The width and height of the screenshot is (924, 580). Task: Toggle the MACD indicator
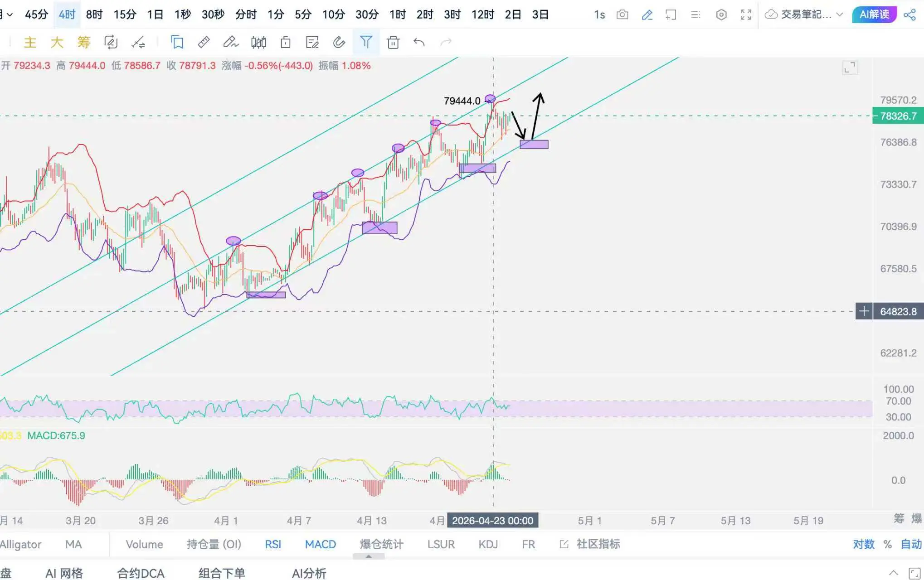tap(320, 544)
